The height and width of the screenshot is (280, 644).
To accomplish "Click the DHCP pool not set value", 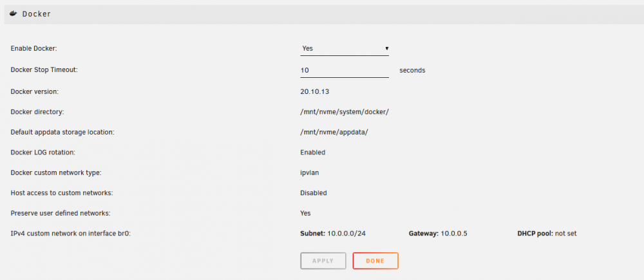I will (x=547, y=234).
